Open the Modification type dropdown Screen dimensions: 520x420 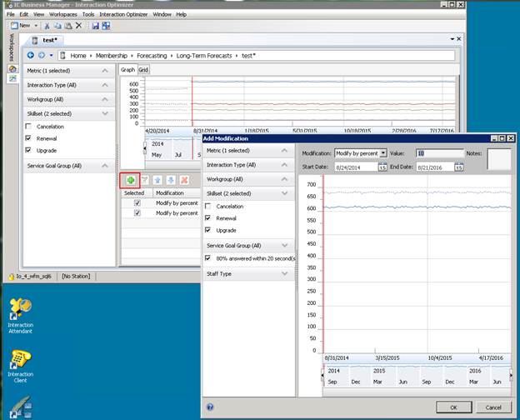[x=382, y=153]
